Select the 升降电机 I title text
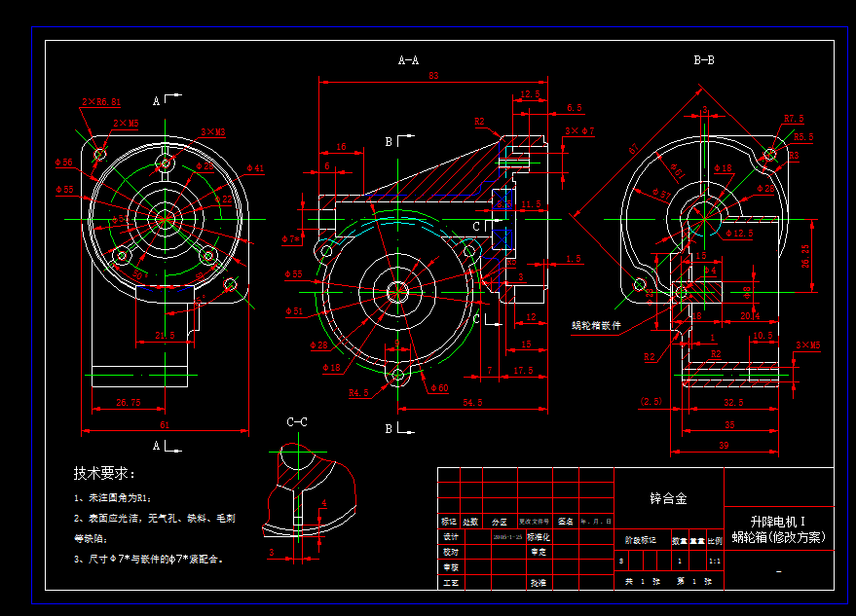The height and width of the screenshot is (616, 856). tap(778, 522)
